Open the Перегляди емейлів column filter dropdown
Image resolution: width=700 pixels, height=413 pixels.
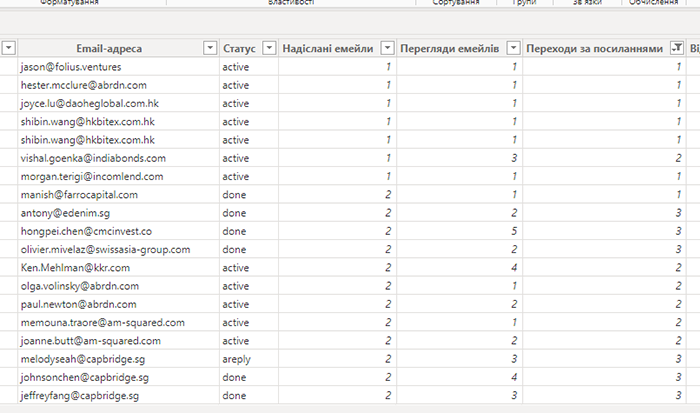513,48
